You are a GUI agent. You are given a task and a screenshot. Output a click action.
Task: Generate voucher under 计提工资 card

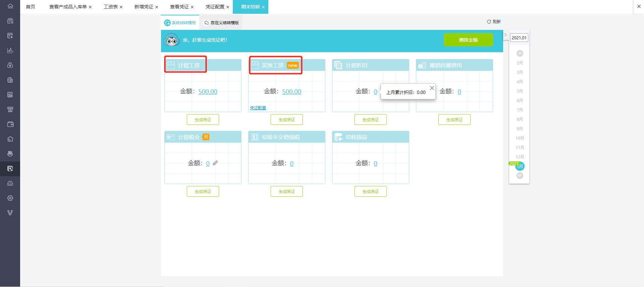[x=203, y=119]
